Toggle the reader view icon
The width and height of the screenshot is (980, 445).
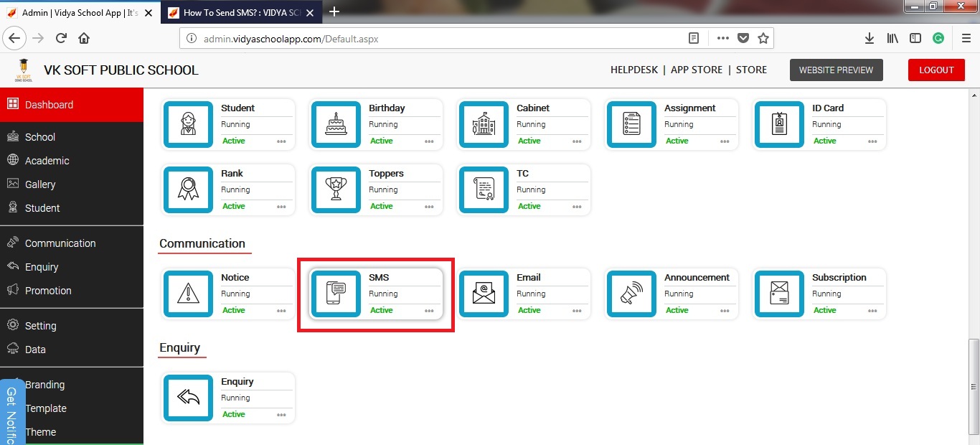pyautogui.click(x=694, y=38)
